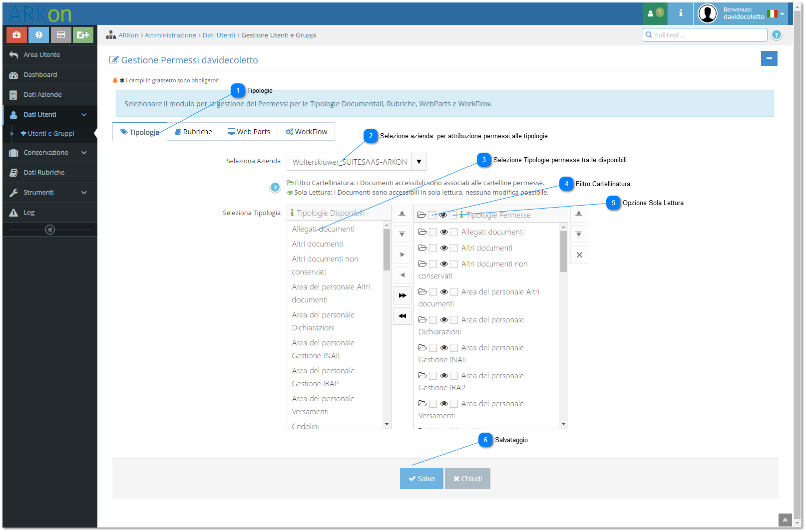
Task: Click the Salva button
Action: (x=421, y=479)
